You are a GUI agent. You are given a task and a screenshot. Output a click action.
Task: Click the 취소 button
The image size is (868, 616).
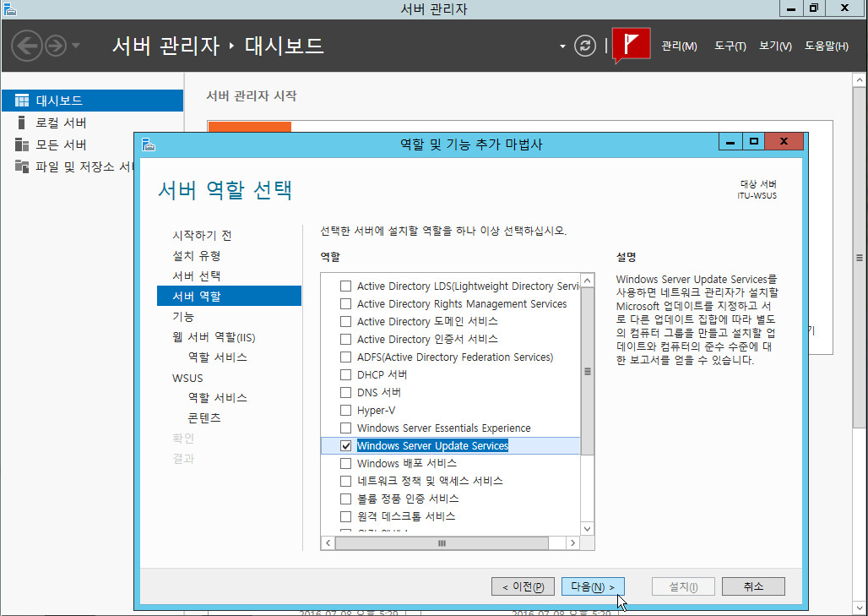click(753, 586)
